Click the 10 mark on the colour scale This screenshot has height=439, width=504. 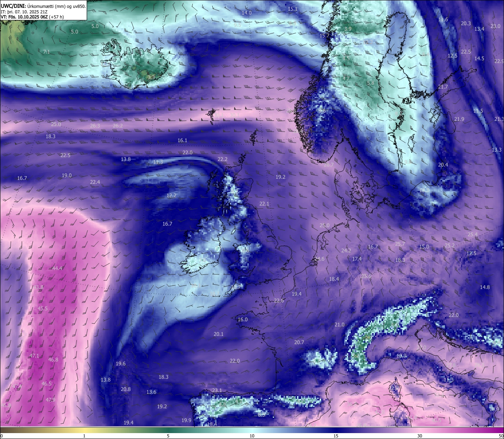(x=252, y=436)
